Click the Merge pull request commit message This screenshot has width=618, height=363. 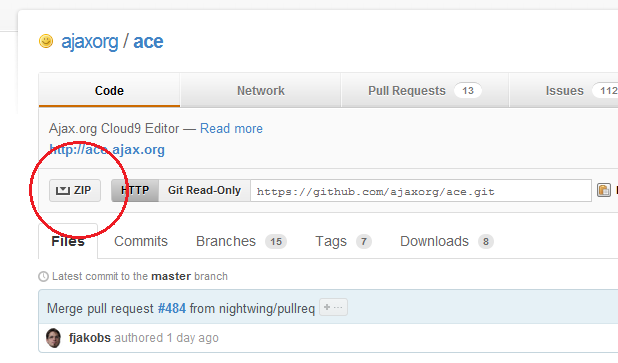[x=181, y=308]
